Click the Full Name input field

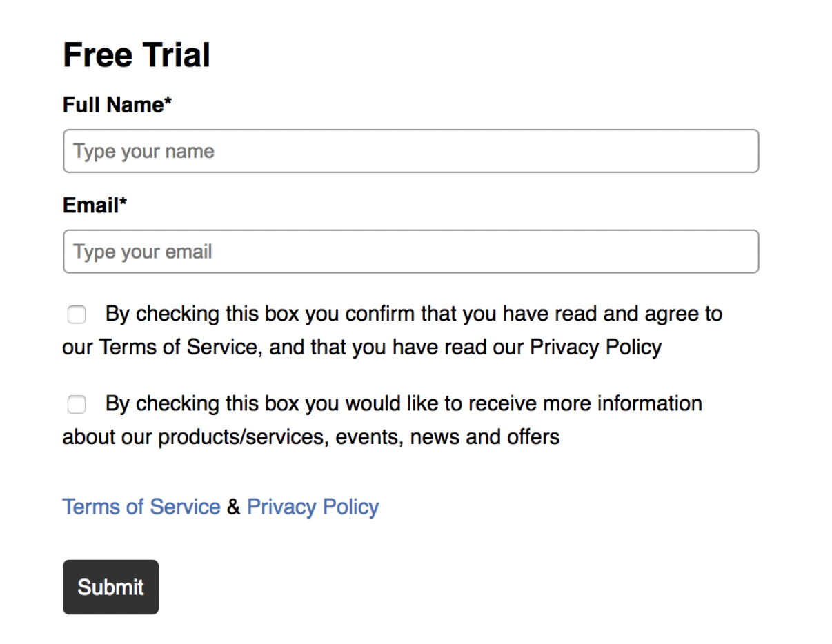tap(410, 151)
